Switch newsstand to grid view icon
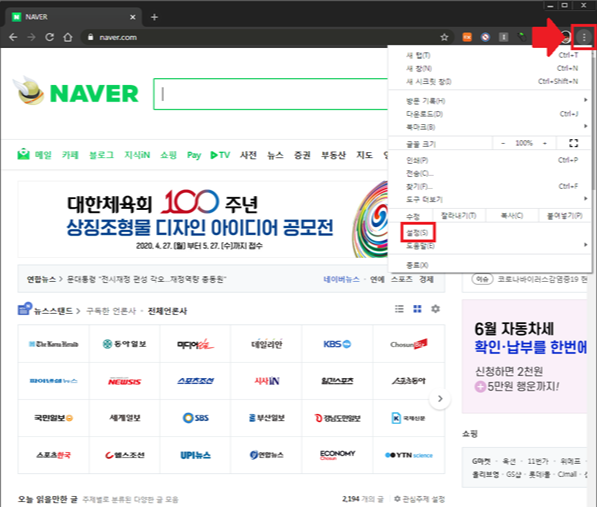597x507 pixels. [417, 309]
